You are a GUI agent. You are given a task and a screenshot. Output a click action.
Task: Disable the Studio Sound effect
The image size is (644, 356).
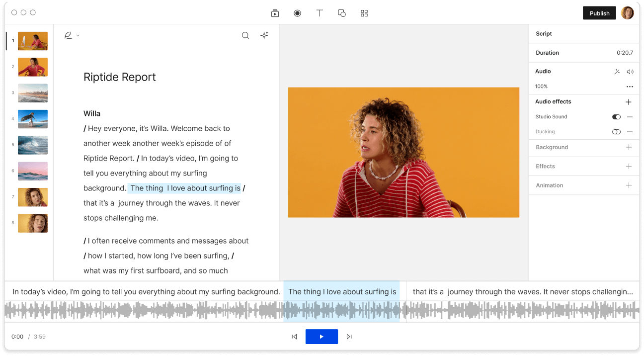(x=616, y=116)
